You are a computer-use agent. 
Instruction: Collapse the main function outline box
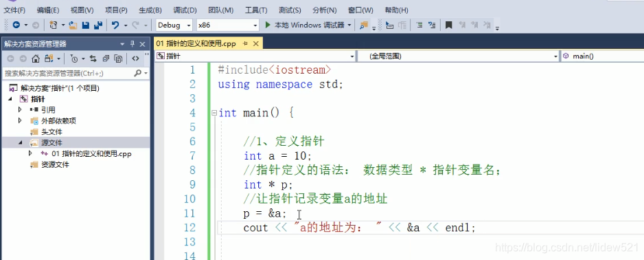(214, 113)
